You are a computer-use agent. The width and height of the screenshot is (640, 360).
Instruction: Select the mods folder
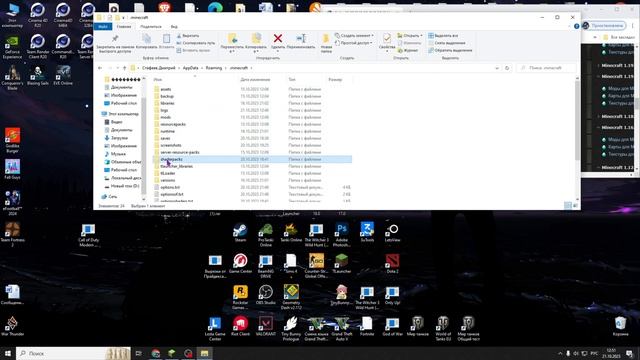(166, 118)
